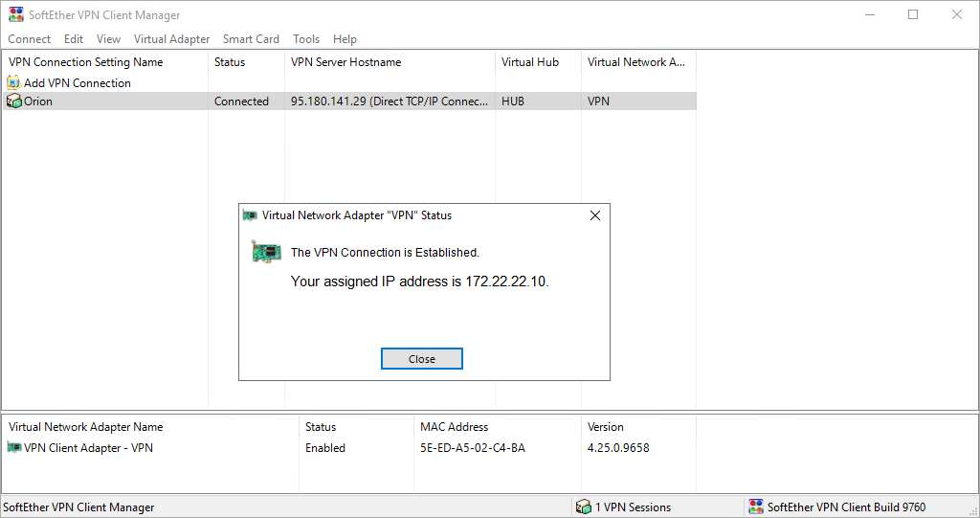
Task: Click the VPN Client Adapter network card icon
Action: click(x=13, y=447)
